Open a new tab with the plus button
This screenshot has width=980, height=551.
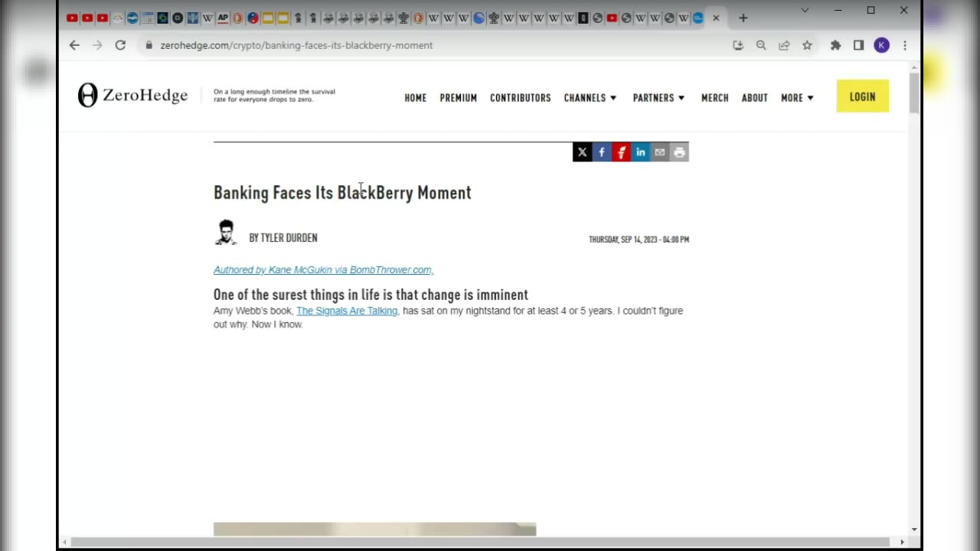(x=743, y=18)
